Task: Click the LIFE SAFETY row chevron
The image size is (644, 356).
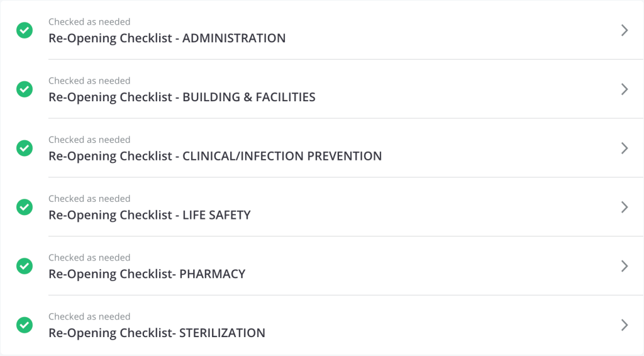Action: click(625, 208)
